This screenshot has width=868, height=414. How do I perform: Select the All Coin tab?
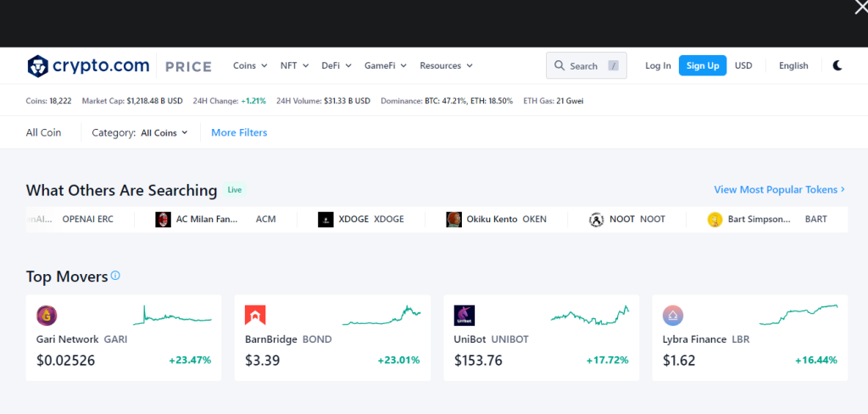[44, 132]
